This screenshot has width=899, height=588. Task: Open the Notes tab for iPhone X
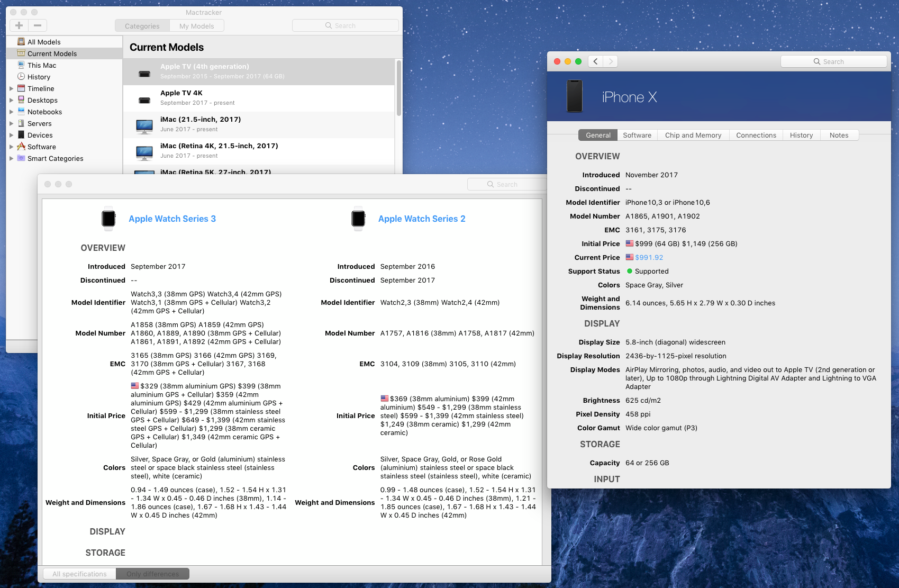click(839, 135)
